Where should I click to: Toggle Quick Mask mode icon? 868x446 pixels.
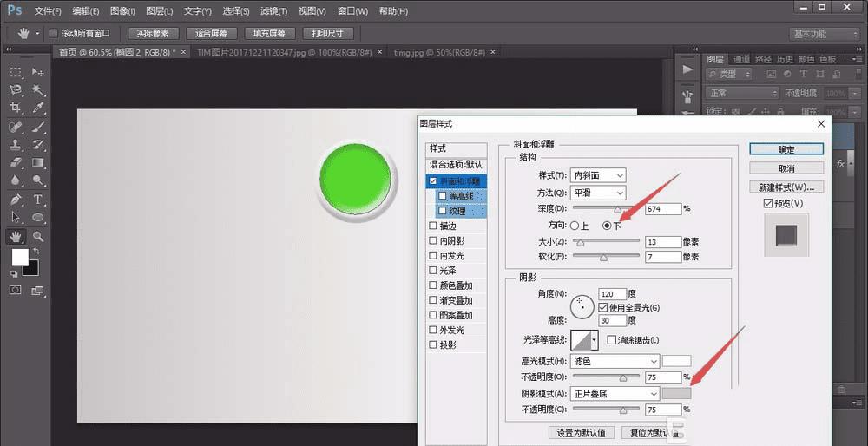(x=16, y=290)
